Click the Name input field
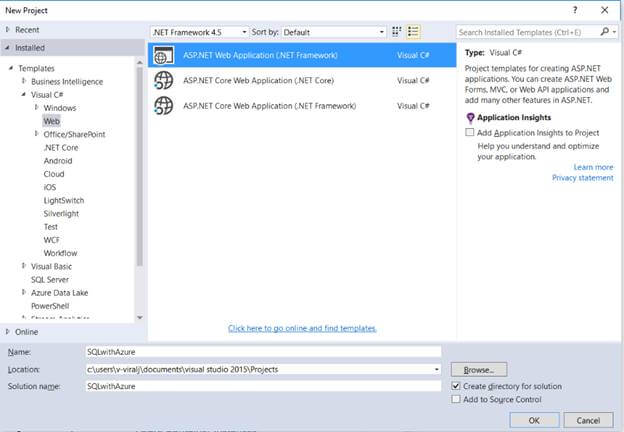624x432 pixels. click(263, 352)
